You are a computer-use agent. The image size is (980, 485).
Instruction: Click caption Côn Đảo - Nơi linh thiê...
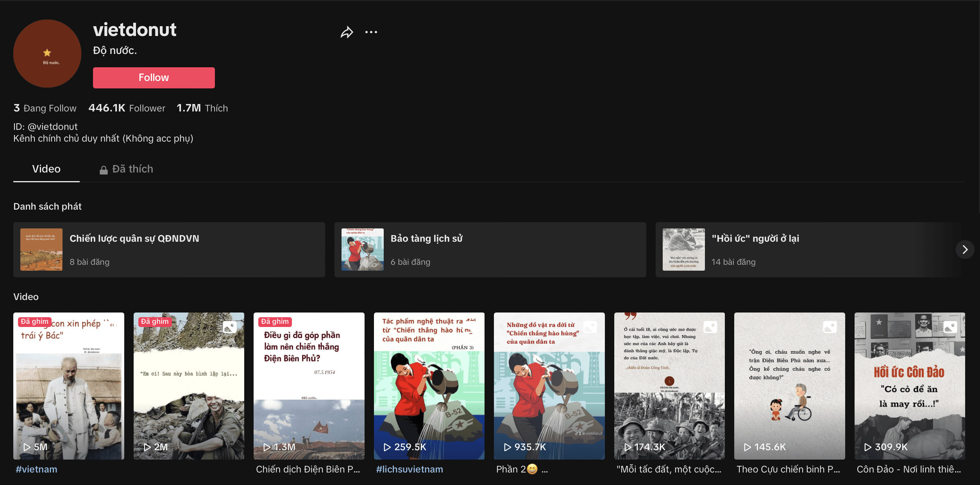click(x=909, y=469)
